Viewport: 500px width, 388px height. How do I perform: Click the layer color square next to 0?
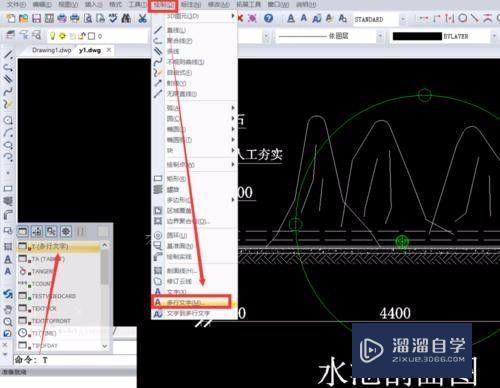91,36
